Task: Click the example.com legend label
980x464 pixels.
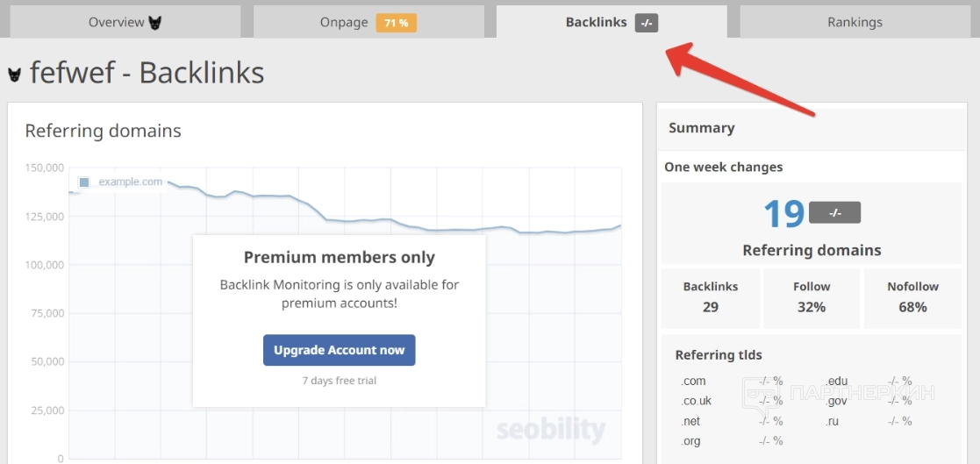Action: [x=130, y=182]
